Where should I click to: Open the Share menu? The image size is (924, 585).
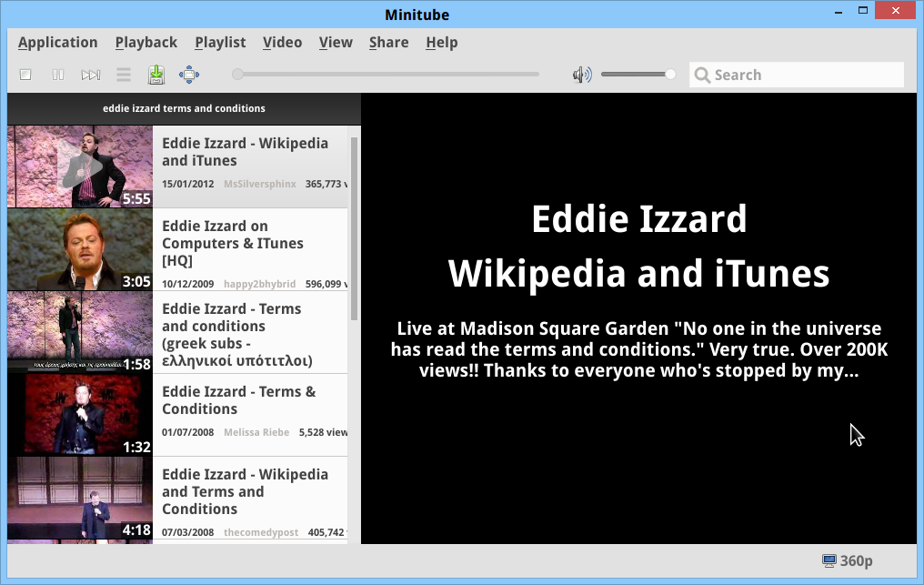(x=389, y=43)
